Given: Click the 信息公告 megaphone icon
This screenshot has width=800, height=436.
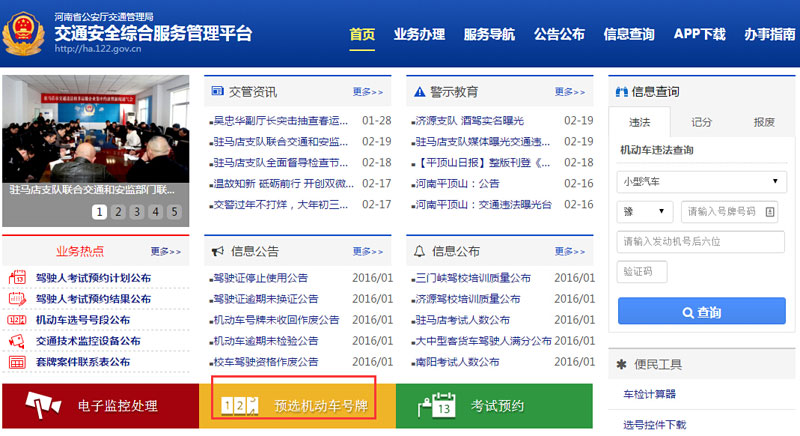Looking at the screenshot, I should coord(218,251).
